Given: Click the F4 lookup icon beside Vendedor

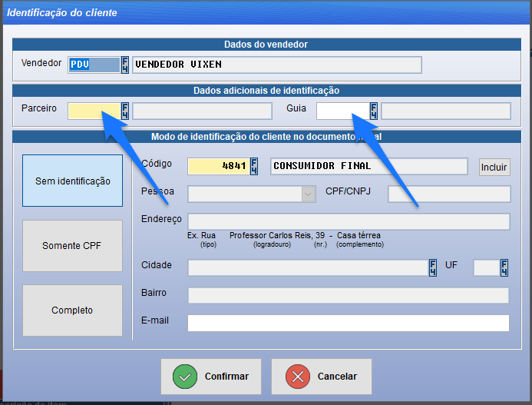Looking at the screenshot, I should (125, 65).
